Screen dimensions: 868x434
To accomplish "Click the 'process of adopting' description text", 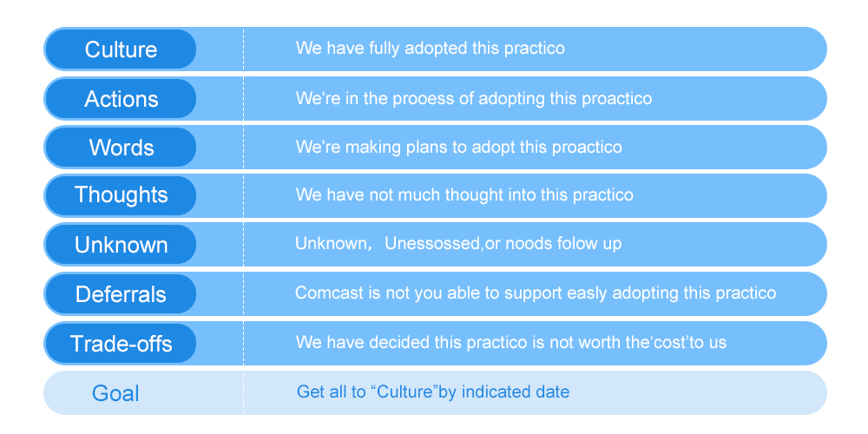I will (473, 99).
